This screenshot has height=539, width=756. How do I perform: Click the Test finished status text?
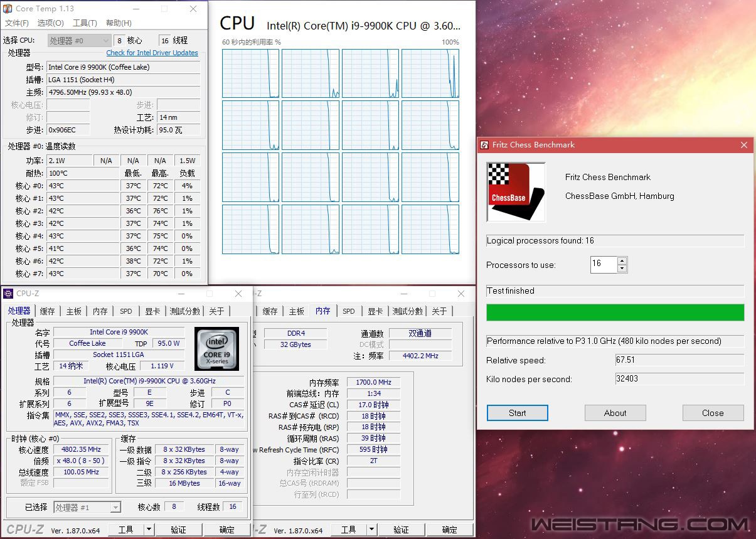(511, 291)
